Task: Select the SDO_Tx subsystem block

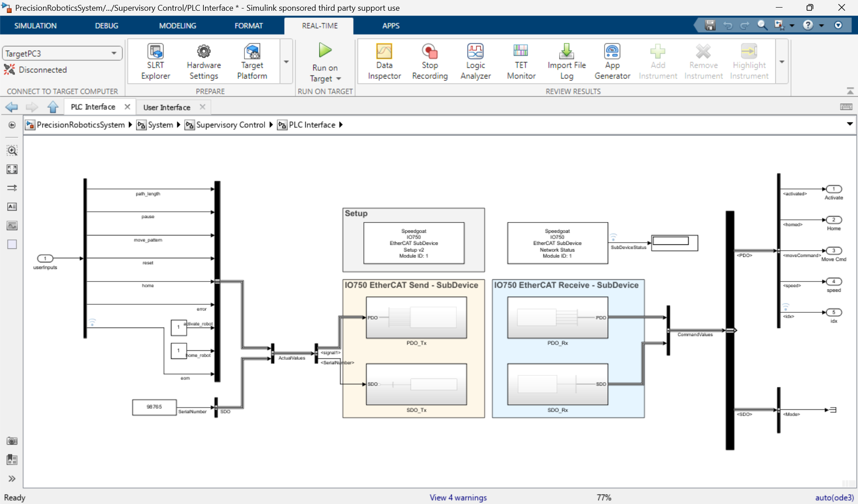Action: coord(416,384)
